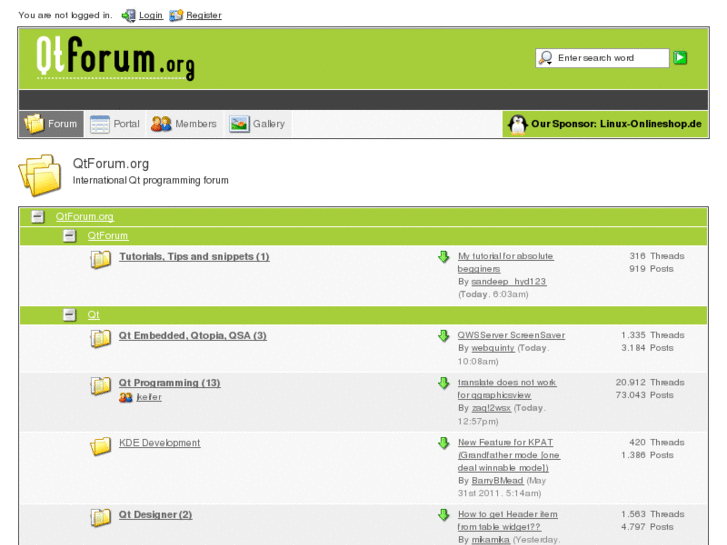View zag!2wsx user profile
Viewport: 727px width, 545px height.
(491, 408)
